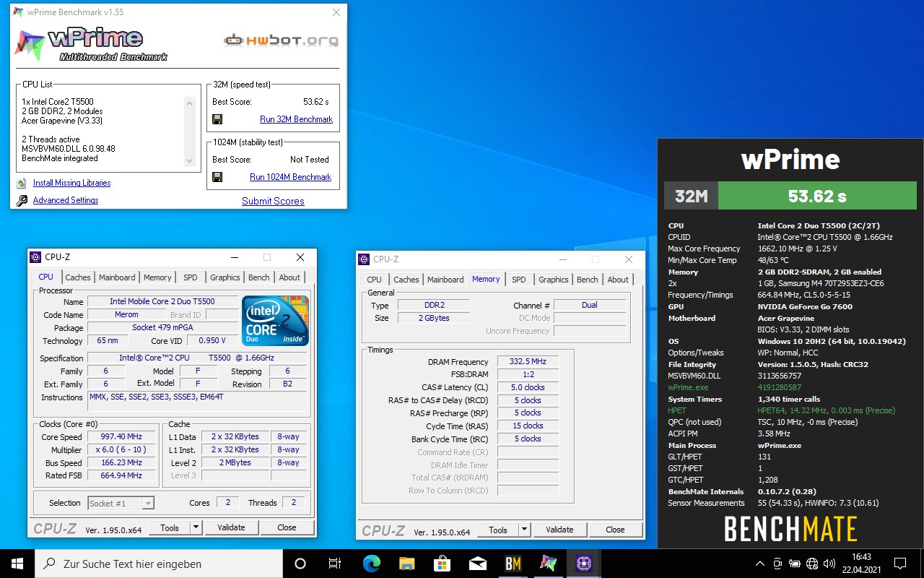The width and height of the screenshot is (924, 578).
Task: Click the save icon in 1024M stability test
Action: coord(217,177)
